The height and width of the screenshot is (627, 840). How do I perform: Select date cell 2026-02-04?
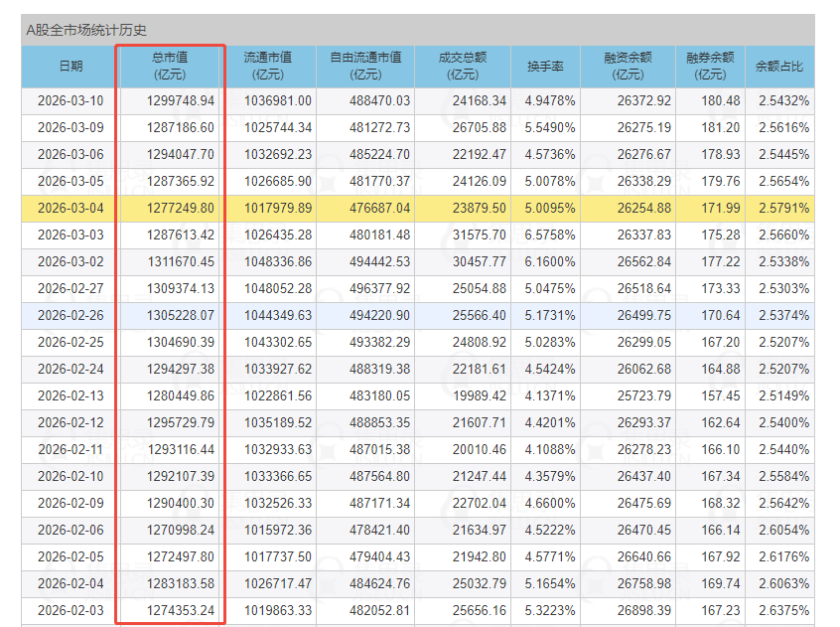70,583
